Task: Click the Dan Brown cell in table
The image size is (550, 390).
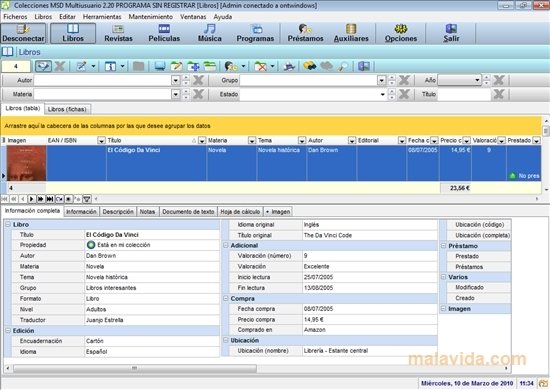Action: click(331, 163)
